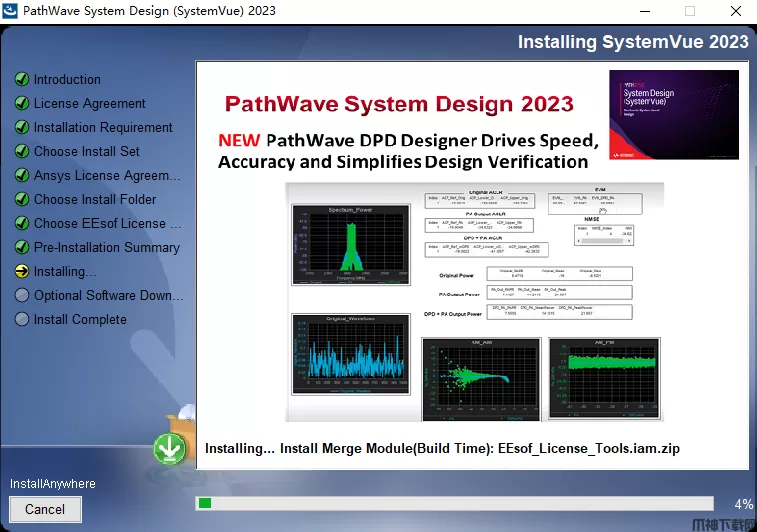
Task: Click the yellow arrow icon beside Installing
Action: (x=21, y=271)
